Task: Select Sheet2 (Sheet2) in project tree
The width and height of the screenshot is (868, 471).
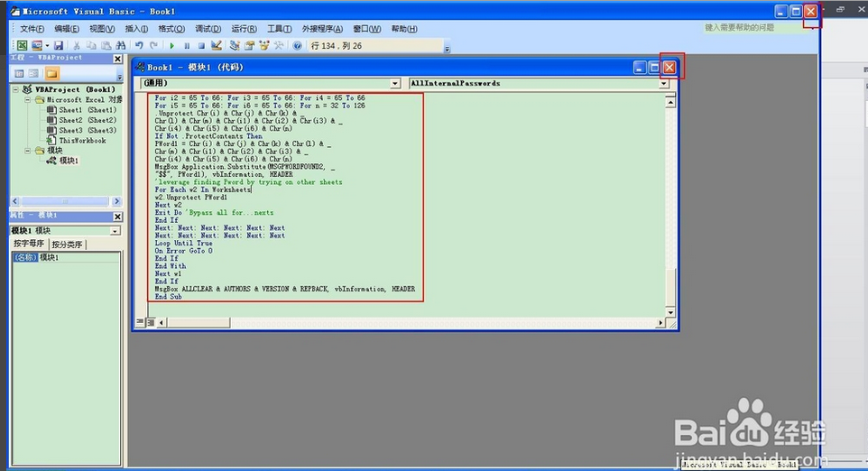Action: (88, 120)
